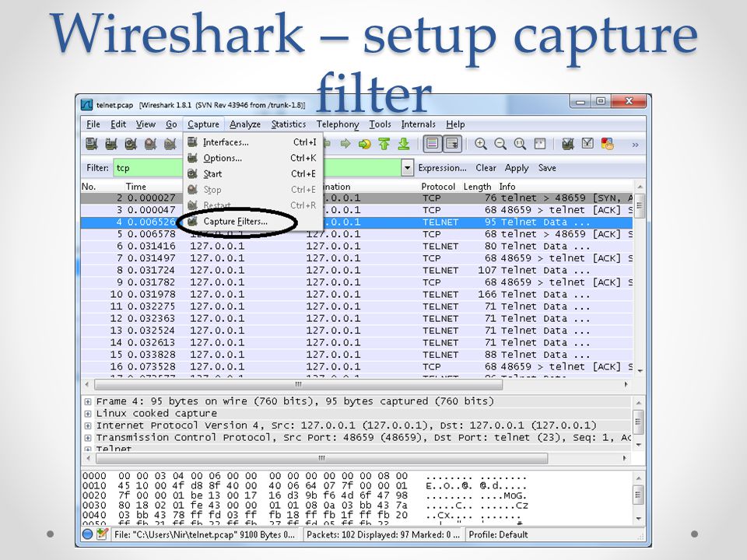Screen dimensions: 747x560
Task: Zoom in on the packet text
Action: 481,143
